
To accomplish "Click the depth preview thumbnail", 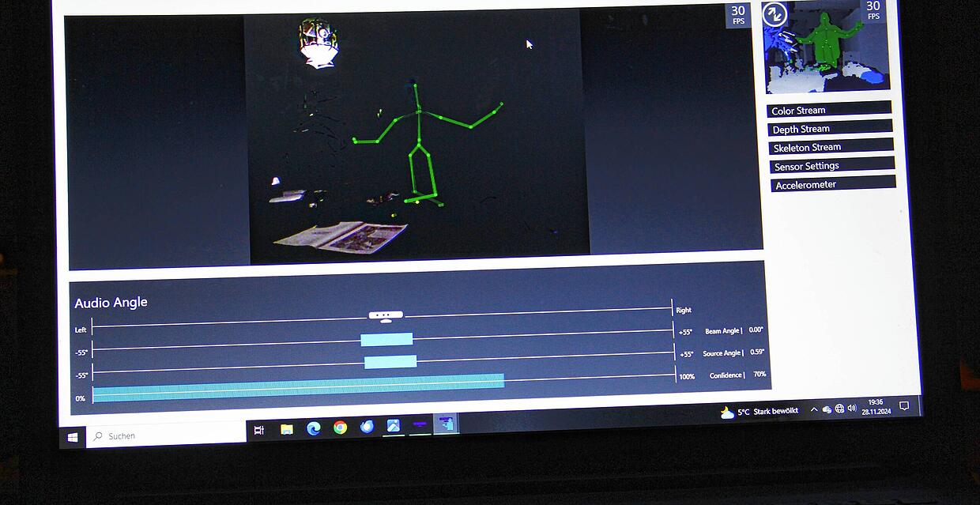I will (826, 46).
